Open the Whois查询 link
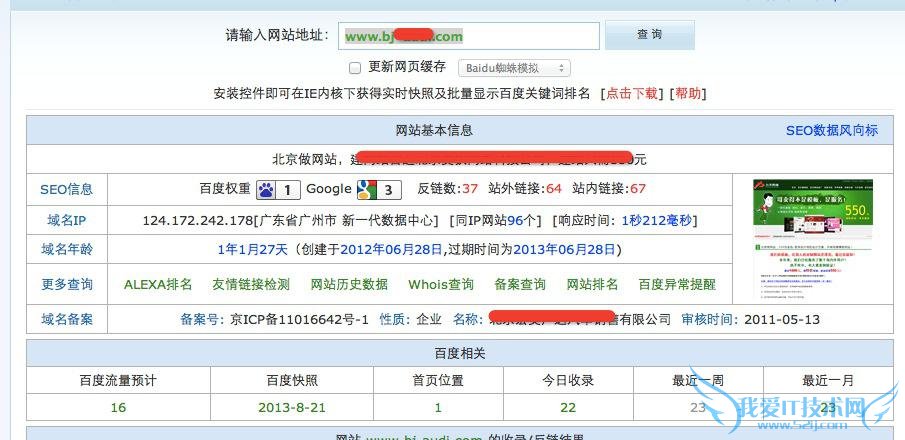 coord(441,285)
